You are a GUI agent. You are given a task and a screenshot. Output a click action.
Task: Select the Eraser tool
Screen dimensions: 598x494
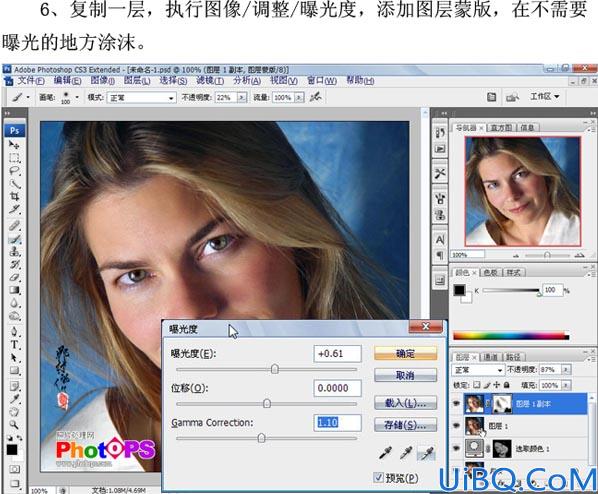[14, 277]
